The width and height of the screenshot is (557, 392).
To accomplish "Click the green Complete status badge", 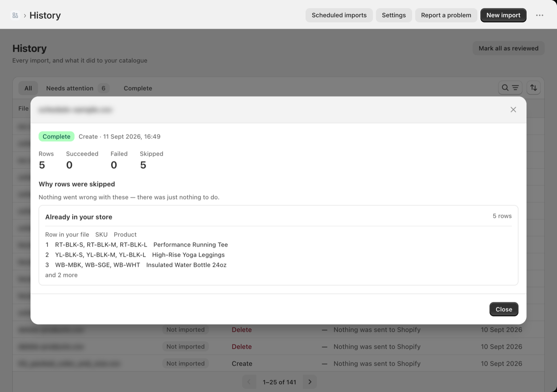I will (x=56, y=136).
